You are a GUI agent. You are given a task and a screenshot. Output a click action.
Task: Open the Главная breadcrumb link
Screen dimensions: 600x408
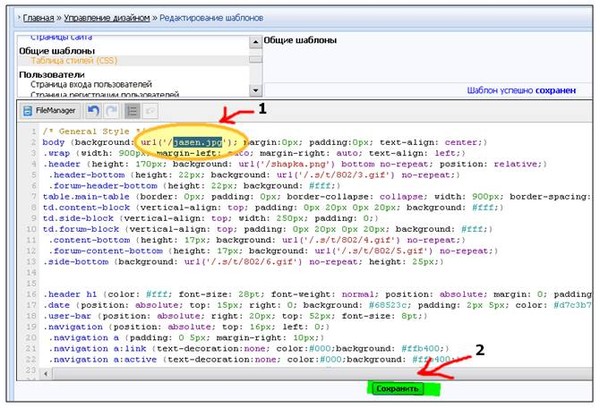[39, 18]
